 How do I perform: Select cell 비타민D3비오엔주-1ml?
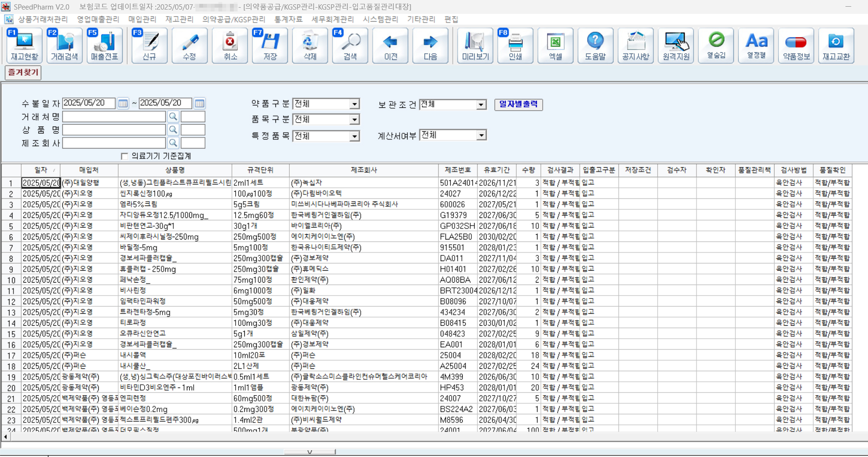[x=175, y=388]
